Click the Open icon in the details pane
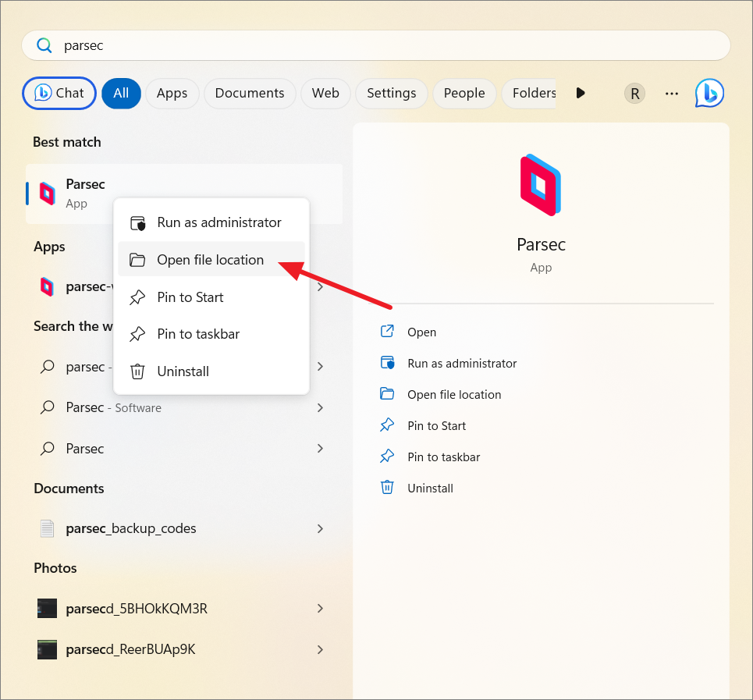This screenshot has width=753, height=700. coord(387,332)
